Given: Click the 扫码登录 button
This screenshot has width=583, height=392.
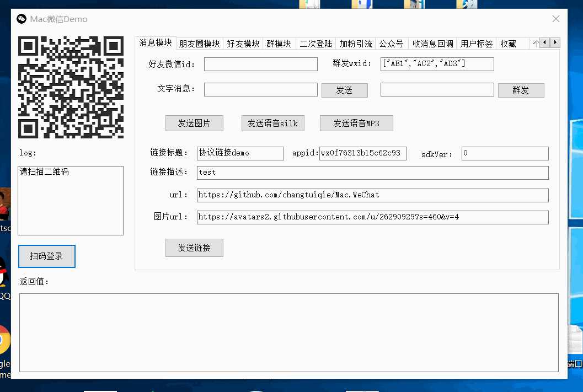Looking at the screenshot, I should [47, 256].
